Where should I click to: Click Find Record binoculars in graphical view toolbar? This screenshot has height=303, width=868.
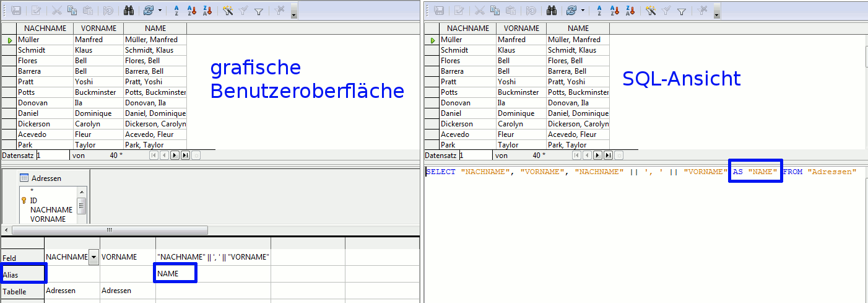pos(129,11)
